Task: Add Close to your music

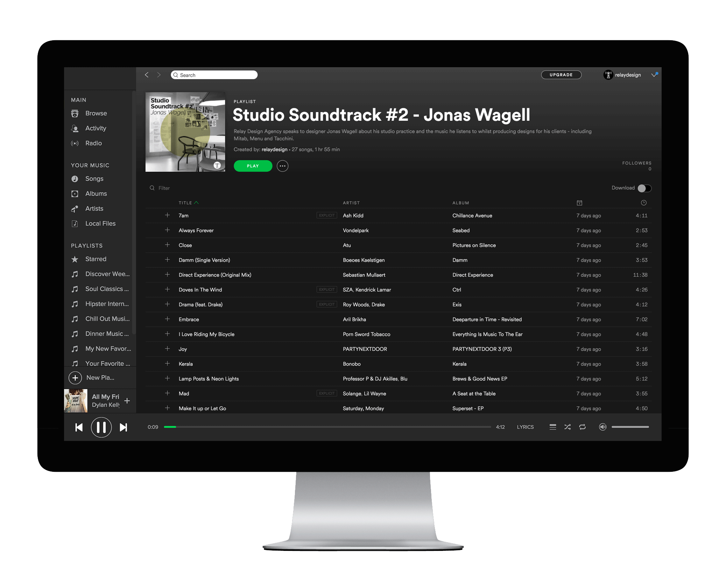Action: (x=167, y=245)
